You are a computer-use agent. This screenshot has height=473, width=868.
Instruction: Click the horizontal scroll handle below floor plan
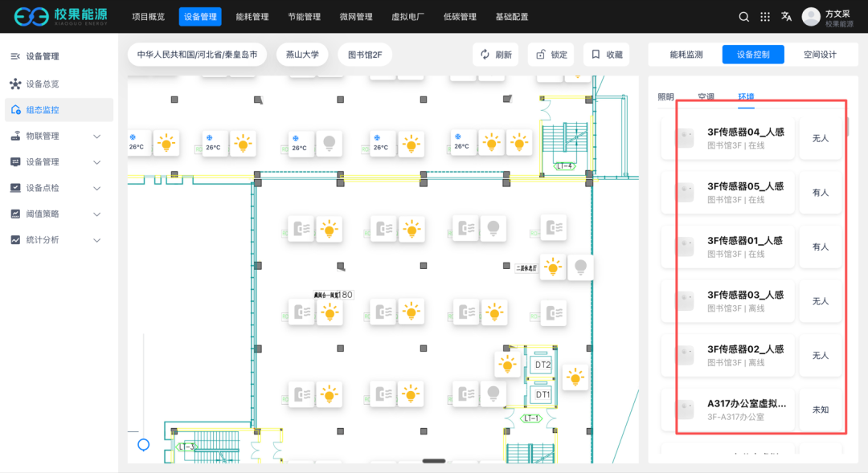[x=434, y=461]
